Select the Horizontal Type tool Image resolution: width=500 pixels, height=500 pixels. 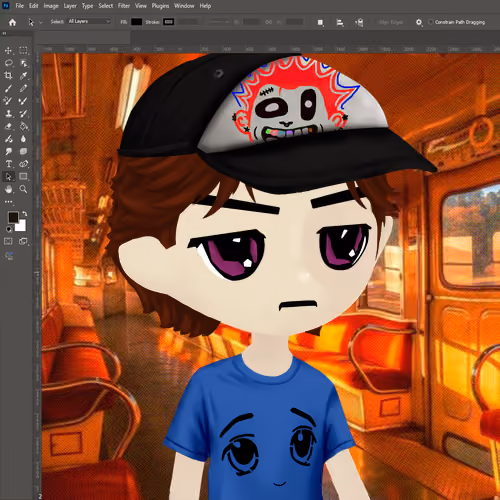click(x=8, y=164)
